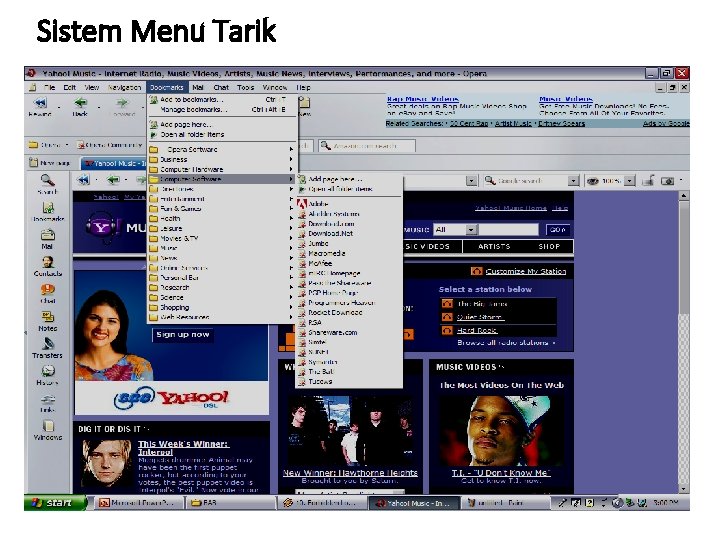Click the Adobe bookmark in submenu
Image resolution: width=720 pixels, height=540 pixels.
(x=318, y=203)
